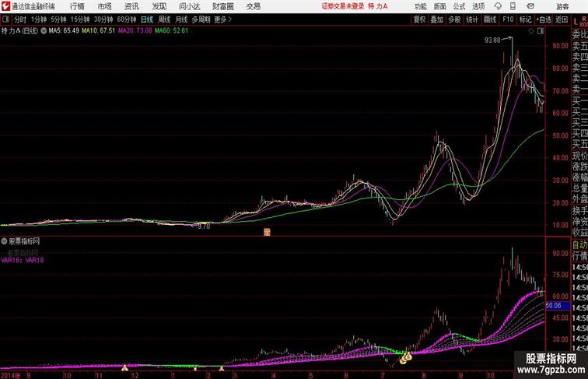This screenshot has width=588, height=379.
Task: Click the 统计 toolbar button
Action: pyautogui.click(x=472, y=19)
